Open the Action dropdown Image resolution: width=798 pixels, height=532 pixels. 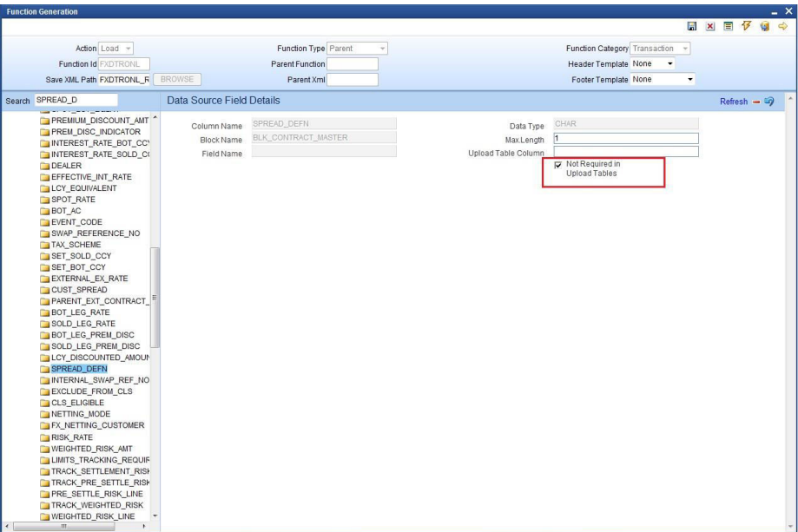click(x=115, y=49)
